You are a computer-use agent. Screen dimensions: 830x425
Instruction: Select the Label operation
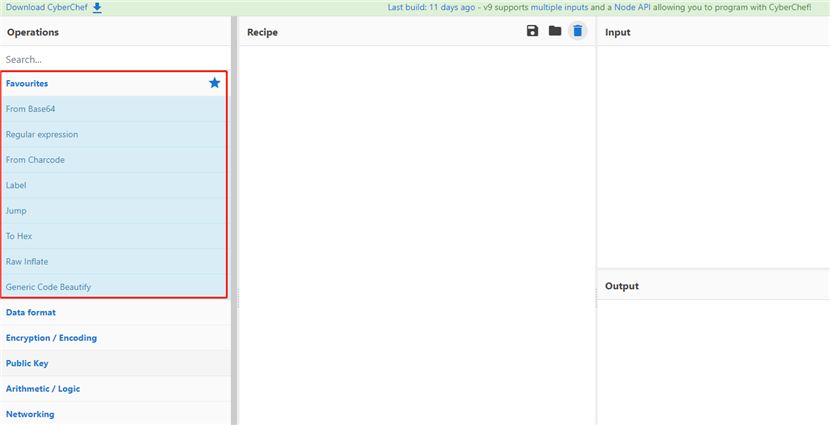(114, 185)
